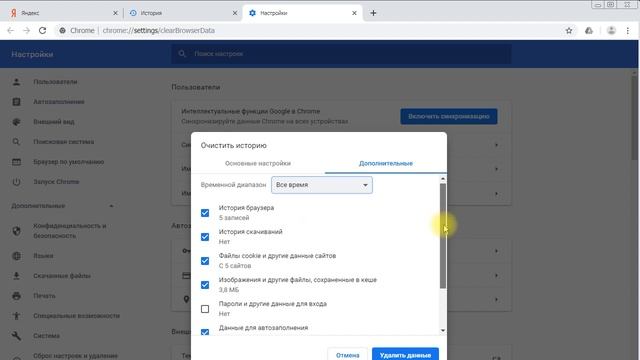Click the person icon beside Пользователи
The image size is (640, 360).
tap(16, 82)
